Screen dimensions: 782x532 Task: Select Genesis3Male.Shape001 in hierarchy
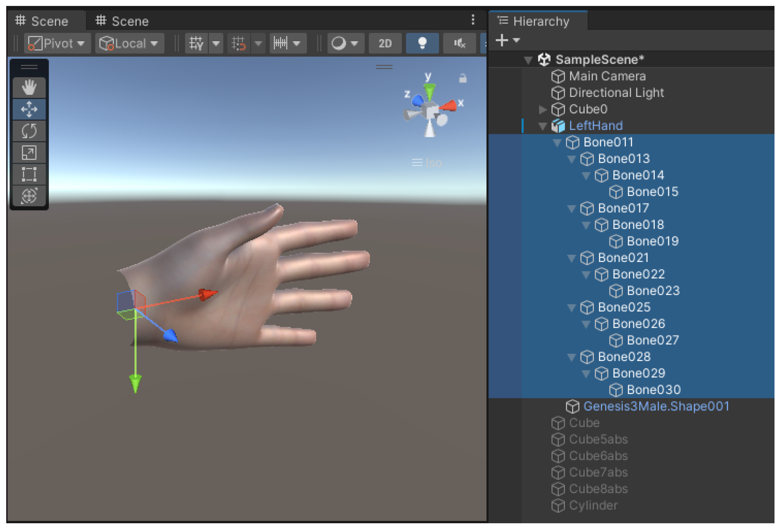tap(656, 407)
